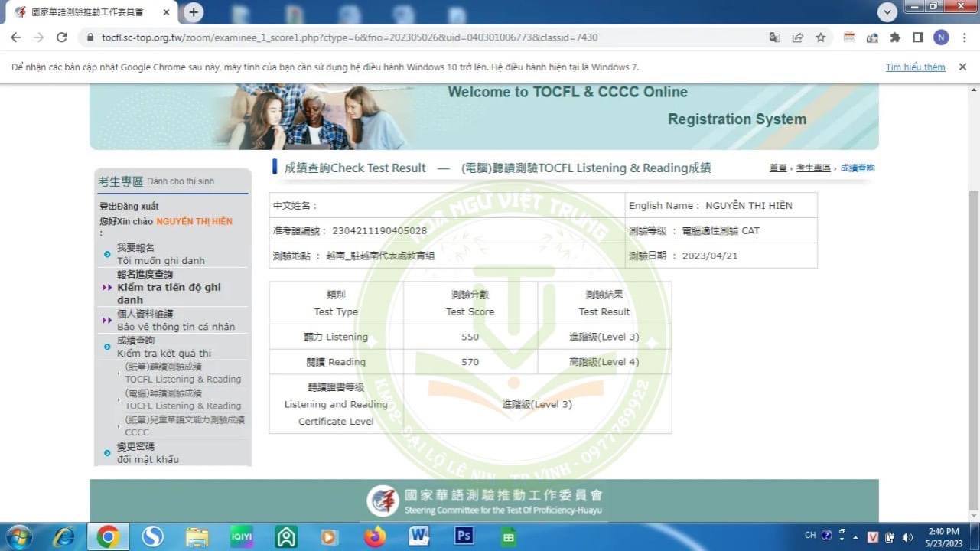Dismiss the Chrome update notification bar
The width and height of the screenshot is (980, 551).
(x=962, y=67)
